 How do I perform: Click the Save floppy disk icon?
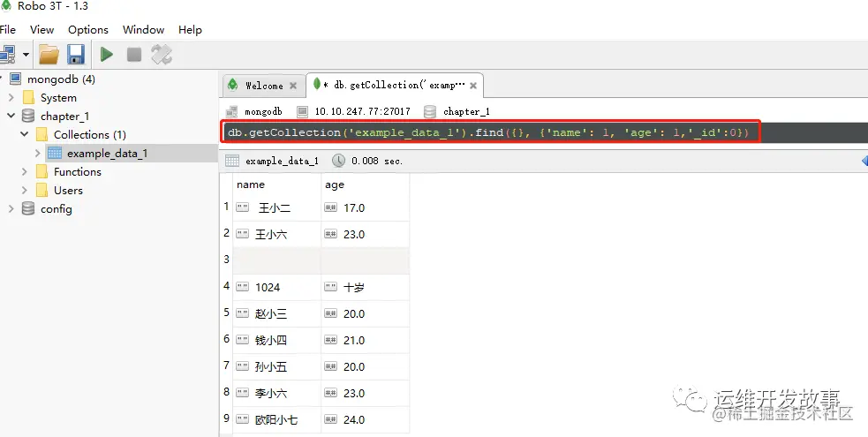click(76, 55)
